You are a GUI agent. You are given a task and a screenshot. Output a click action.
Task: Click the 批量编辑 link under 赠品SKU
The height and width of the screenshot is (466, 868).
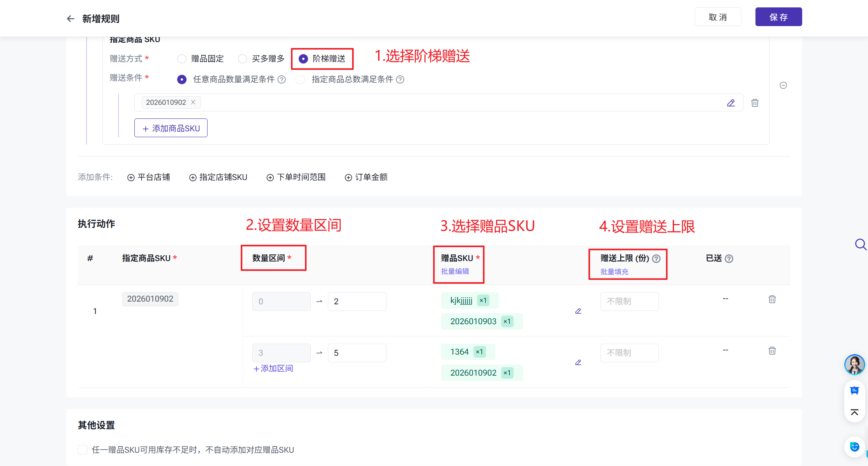pos(455,271)
